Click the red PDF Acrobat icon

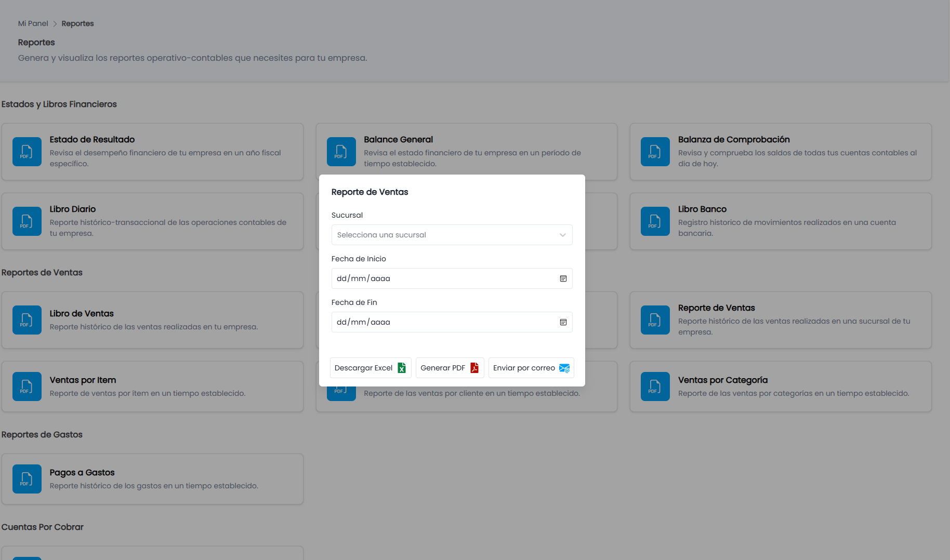pos(474,368)
